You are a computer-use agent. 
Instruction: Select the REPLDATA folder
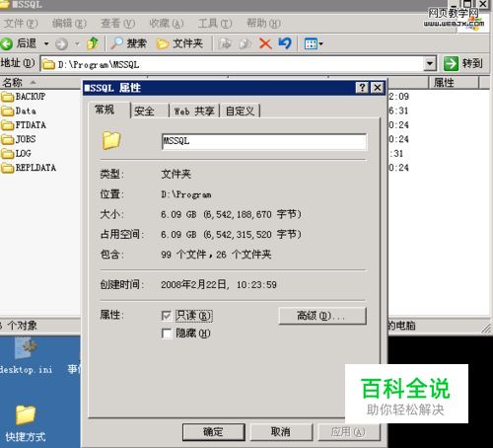(x=29, y=168)
